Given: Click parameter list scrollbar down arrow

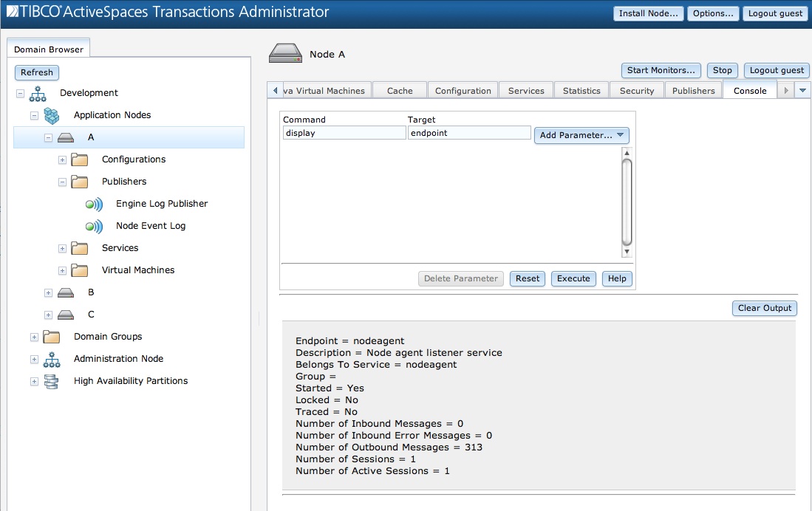Looking at the screenshot, I should point(627,252).
